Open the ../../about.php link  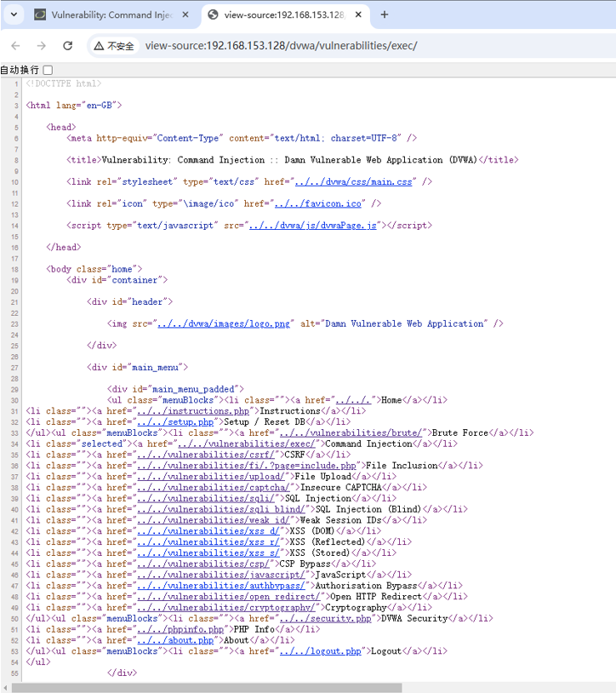coord(175,640)
